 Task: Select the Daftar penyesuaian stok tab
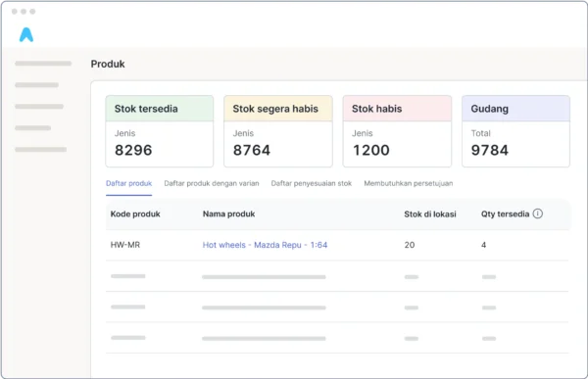tap(312, 183)
